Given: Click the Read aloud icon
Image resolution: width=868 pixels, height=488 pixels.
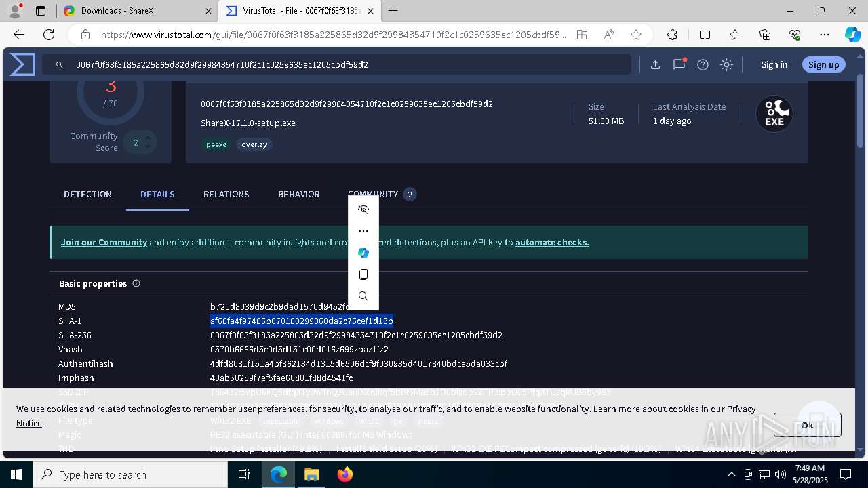Looking at the screenshot, I should [x=609, y=35].
